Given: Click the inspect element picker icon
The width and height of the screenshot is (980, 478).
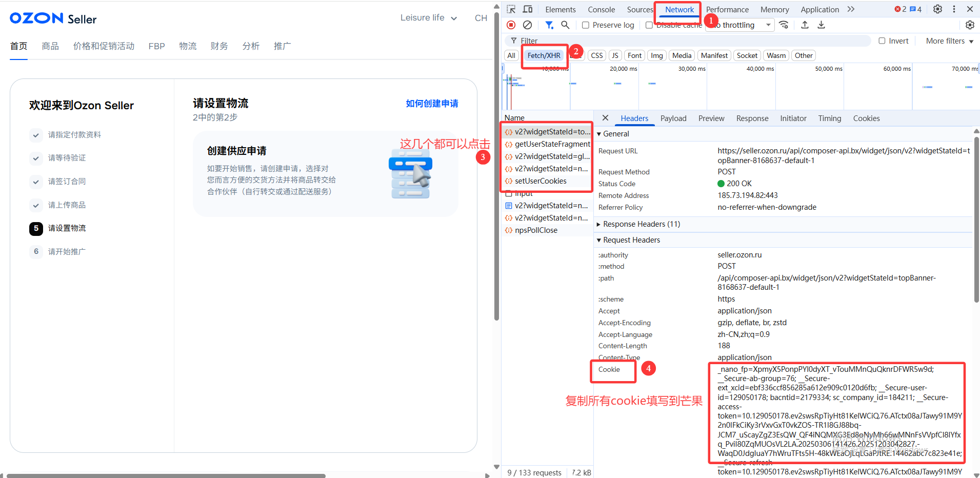Looking at the screenshot, I should [x=511, y=9].
